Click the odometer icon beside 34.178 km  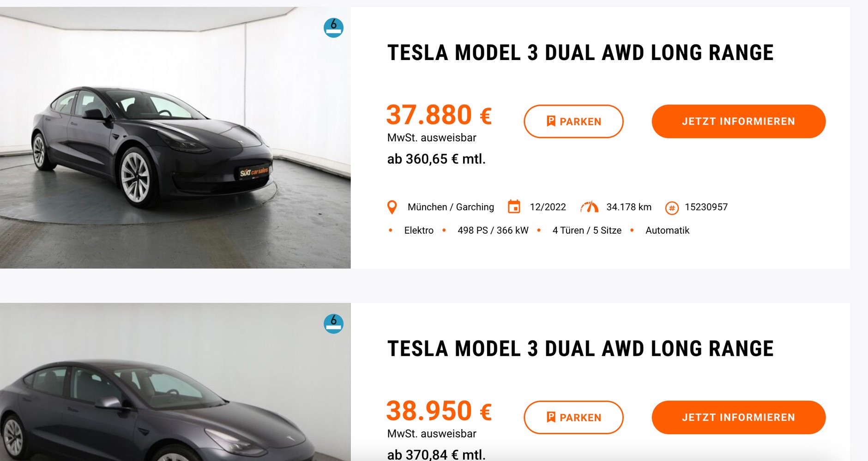pos(588,206)
